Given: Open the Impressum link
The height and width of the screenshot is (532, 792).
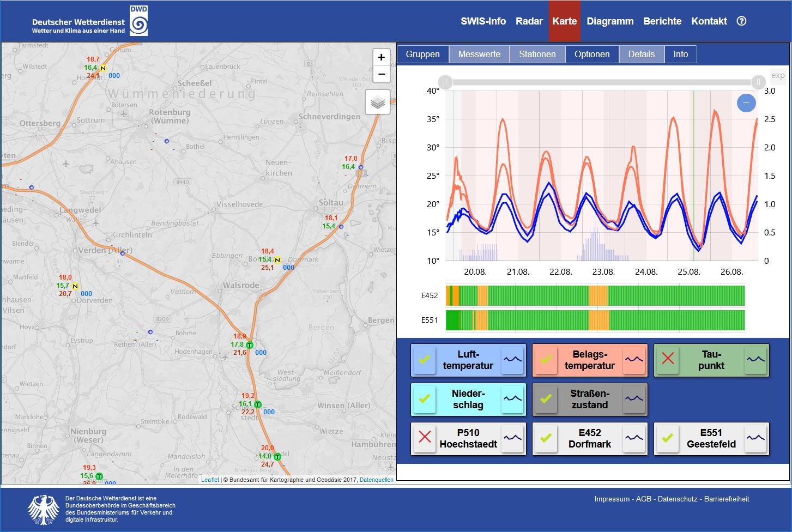Looking at the screenshot, I should coord(612,499).
